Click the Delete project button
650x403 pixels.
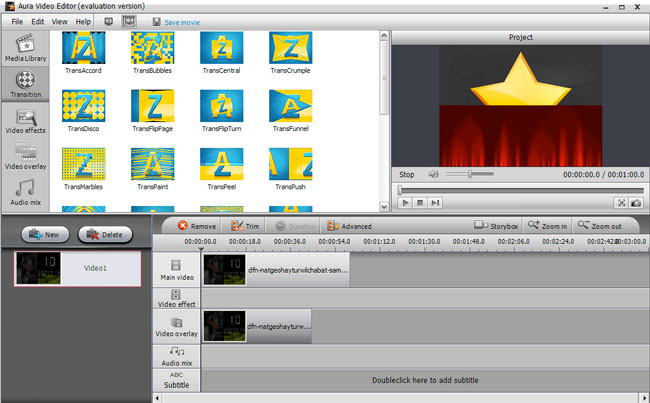[105, 235]
